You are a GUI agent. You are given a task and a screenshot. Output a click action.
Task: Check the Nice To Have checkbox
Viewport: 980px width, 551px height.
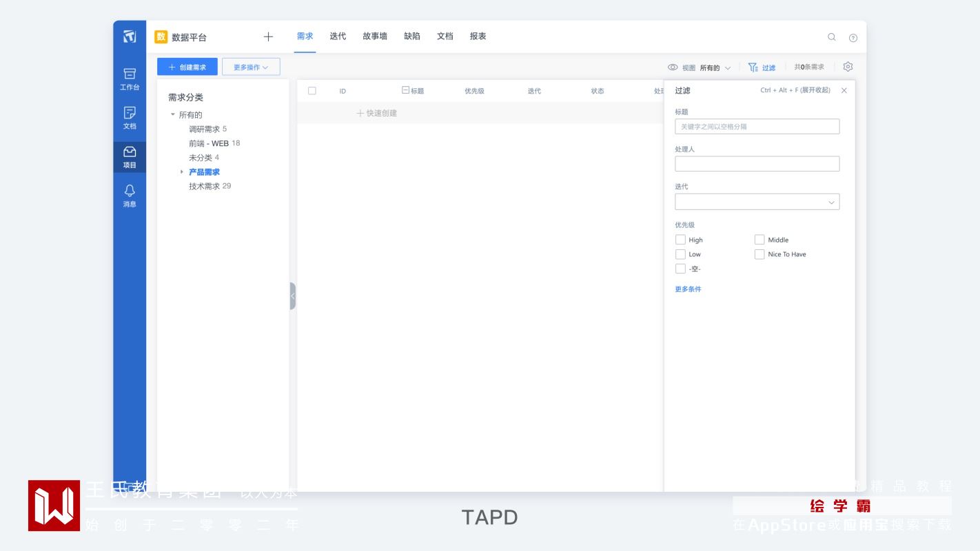coord(759,254)
